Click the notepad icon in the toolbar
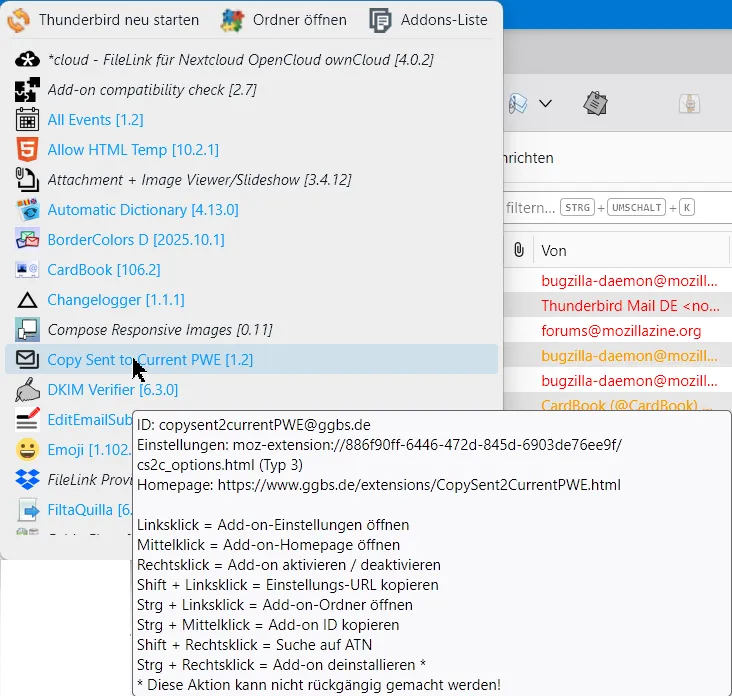The image size is (732, 696). [x=595, y=103]
